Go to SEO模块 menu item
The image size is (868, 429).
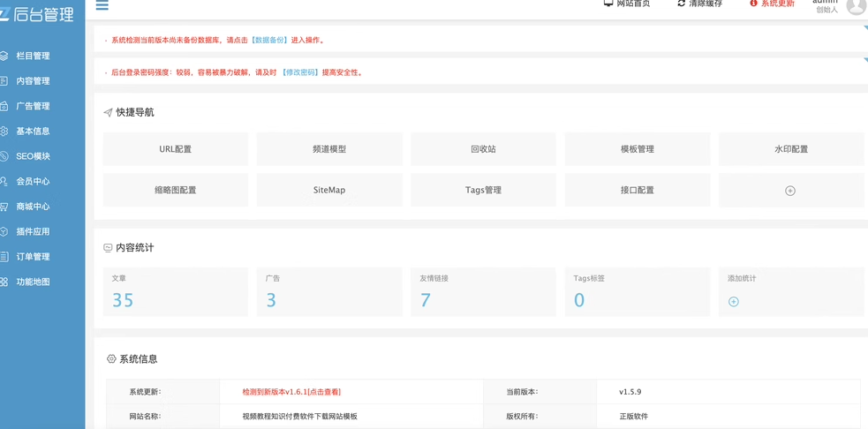click(34, 156)
